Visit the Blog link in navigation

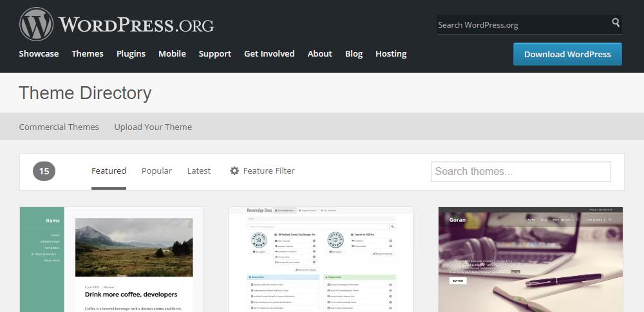tap(354, 54)
